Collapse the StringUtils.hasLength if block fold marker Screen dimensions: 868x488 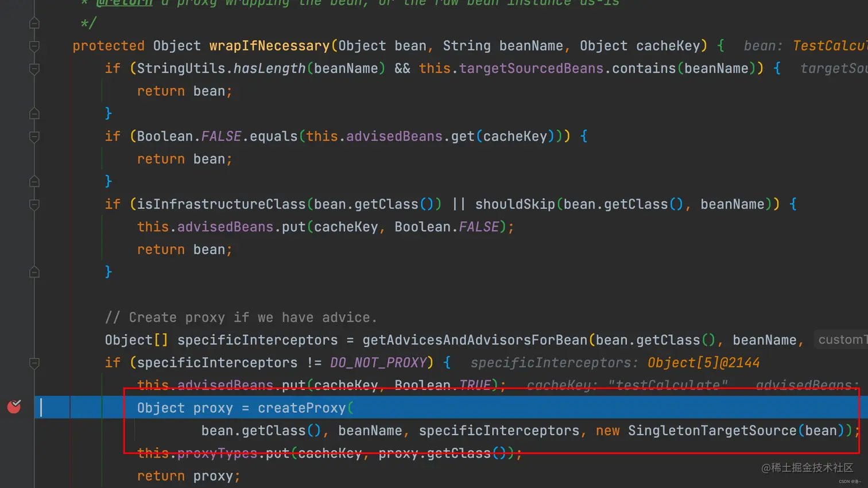(x=34, y=69)
